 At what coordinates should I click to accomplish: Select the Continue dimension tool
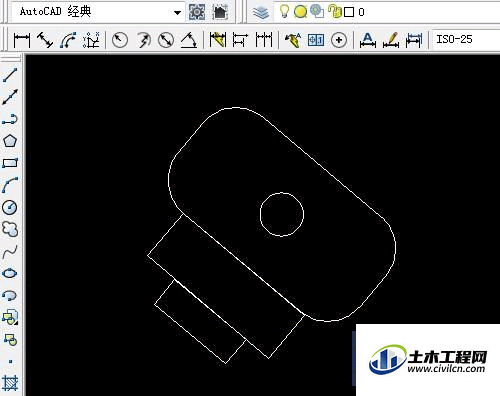264,40
